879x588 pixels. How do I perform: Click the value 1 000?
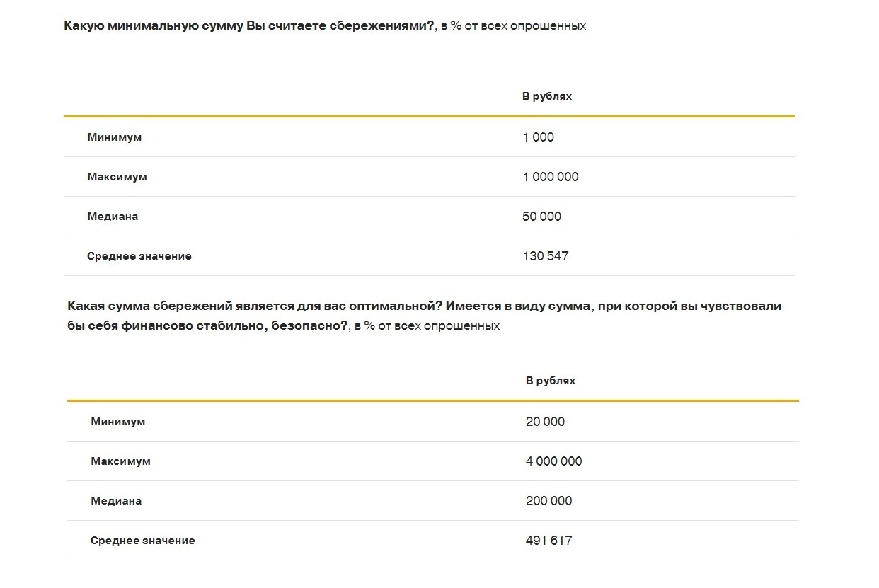pyautogui.click(x=538, y=137)
